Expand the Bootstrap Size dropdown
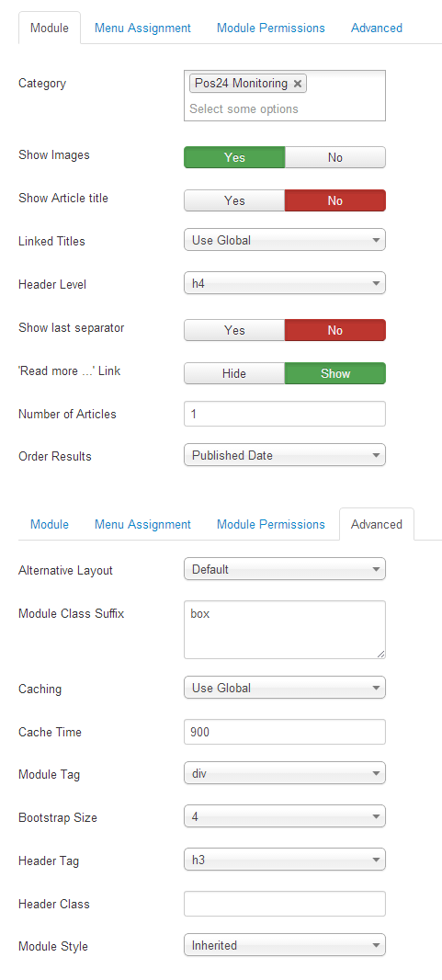The height and width of the screenshot is (980, 442). 285,817
